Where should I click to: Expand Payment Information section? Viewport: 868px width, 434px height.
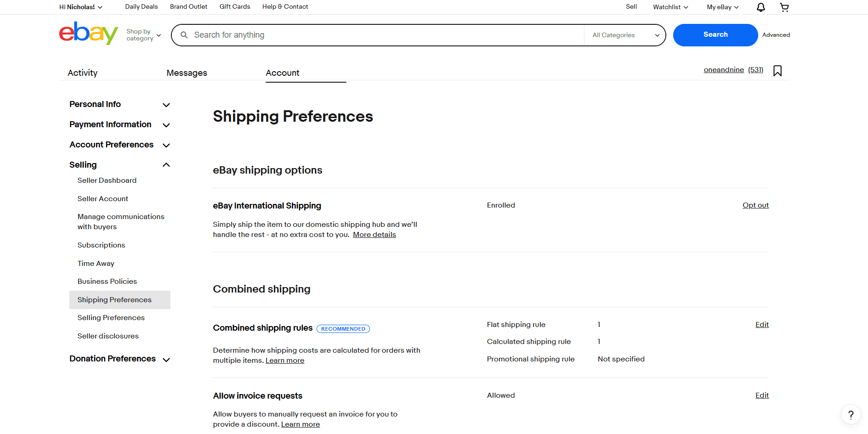pyautogui.click(x=166, y=124)
